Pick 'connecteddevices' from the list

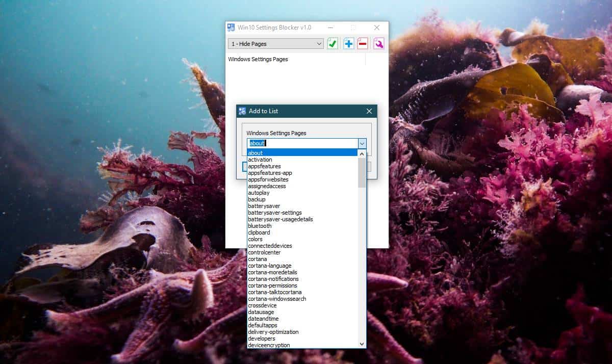click(302, 246)
